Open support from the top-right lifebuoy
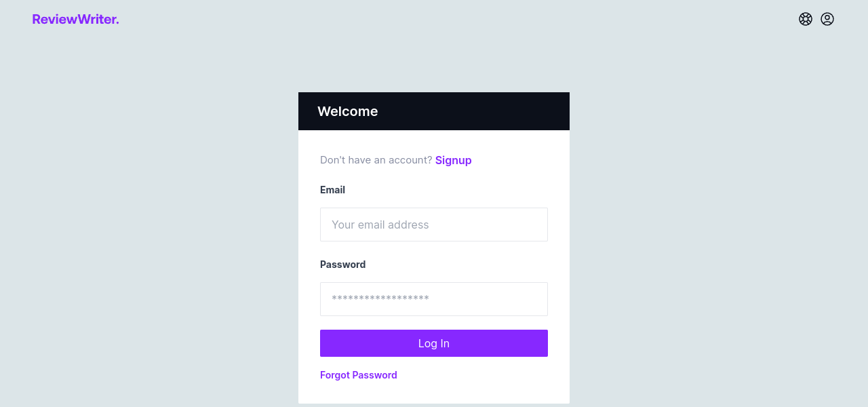868x407 pixels. coord(806,19)
